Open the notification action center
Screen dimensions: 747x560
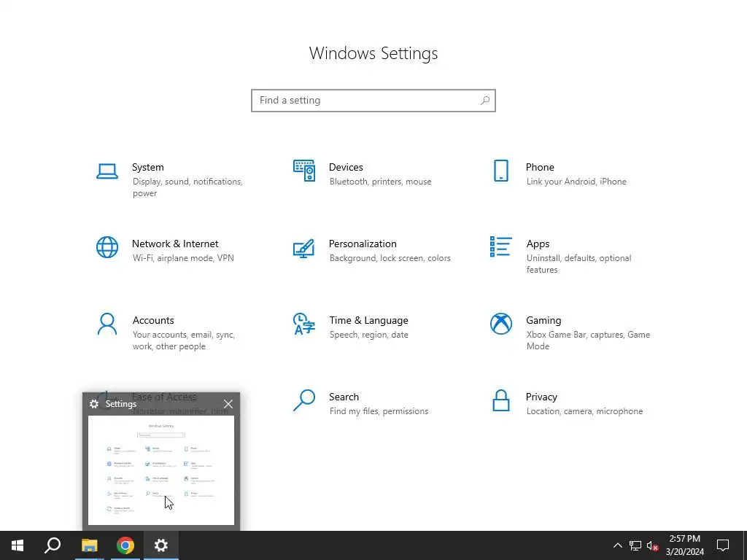coord(723,545)
